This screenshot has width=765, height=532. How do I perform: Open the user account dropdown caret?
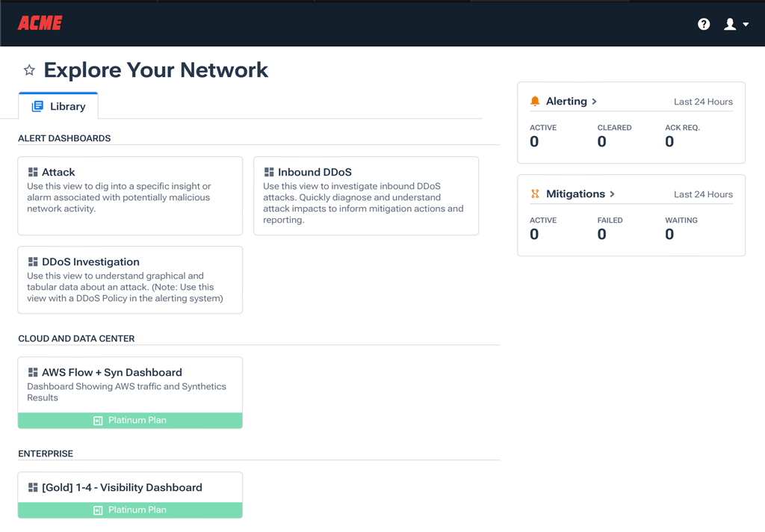[743, 23]
